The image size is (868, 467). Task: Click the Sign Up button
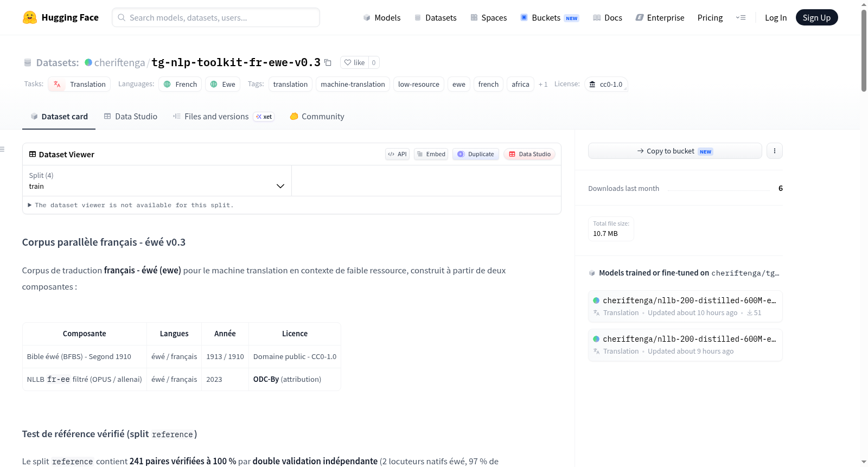(x=816, y=17)
